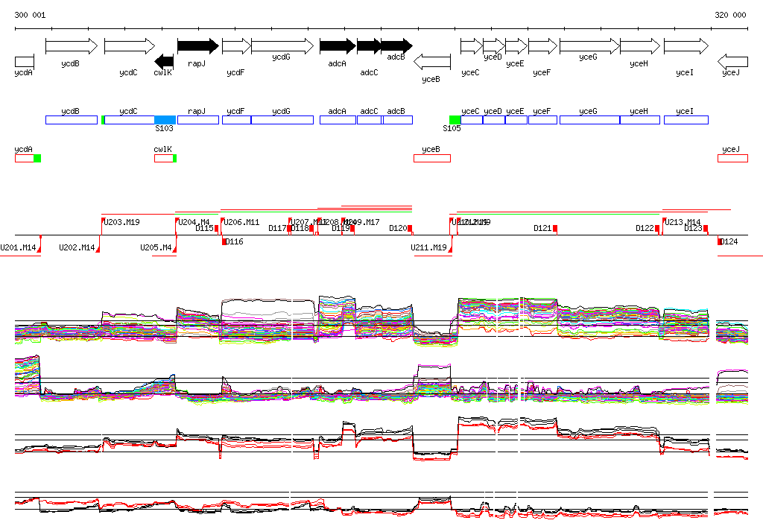Click the D117 downshift marker
763x532 pixels.
tap(289, 228)
